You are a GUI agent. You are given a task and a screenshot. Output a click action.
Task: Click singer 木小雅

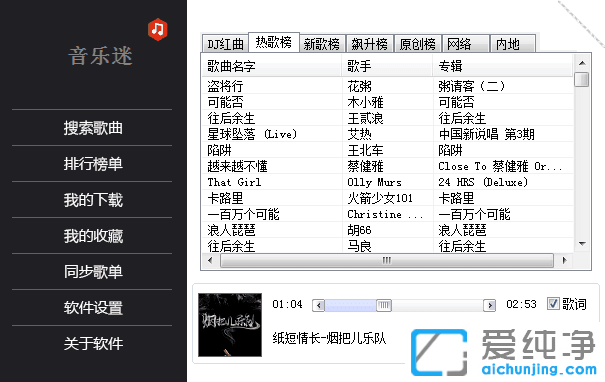click(365, 102)
